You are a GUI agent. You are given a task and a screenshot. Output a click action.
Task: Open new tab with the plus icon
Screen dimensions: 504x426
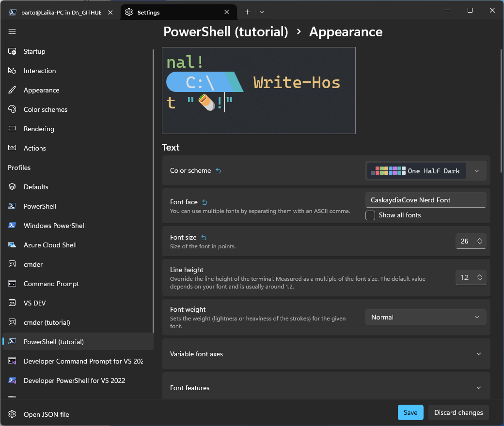click(x=247, y=12)
